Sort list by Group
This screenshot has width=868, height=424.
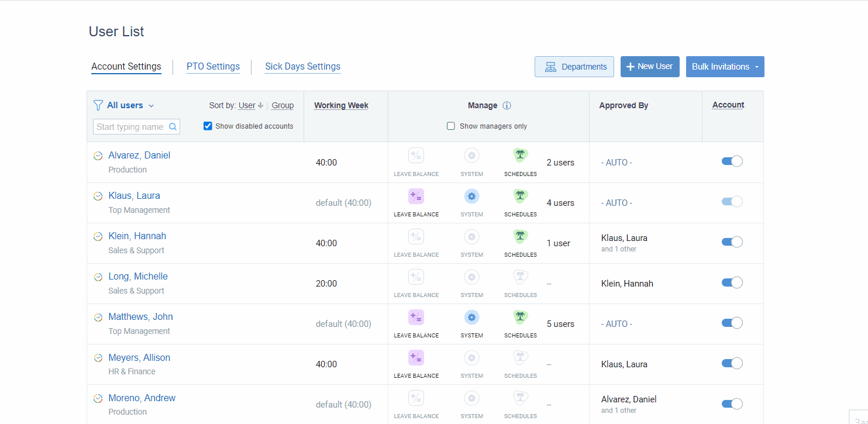(283, 106)
